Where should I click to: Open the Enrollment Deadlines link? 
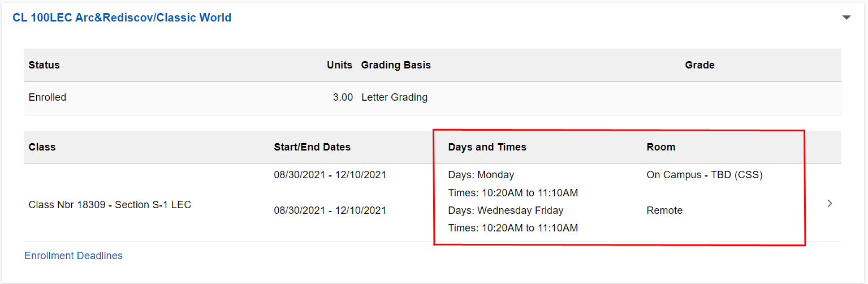(74, 256)
